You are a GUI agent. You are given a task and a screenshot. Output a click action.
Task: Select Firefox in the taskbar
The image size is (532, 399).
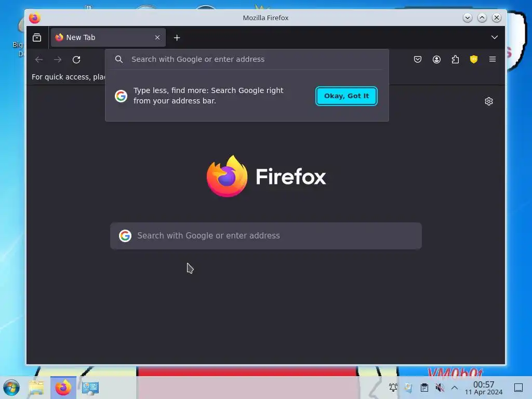(63, 388)
